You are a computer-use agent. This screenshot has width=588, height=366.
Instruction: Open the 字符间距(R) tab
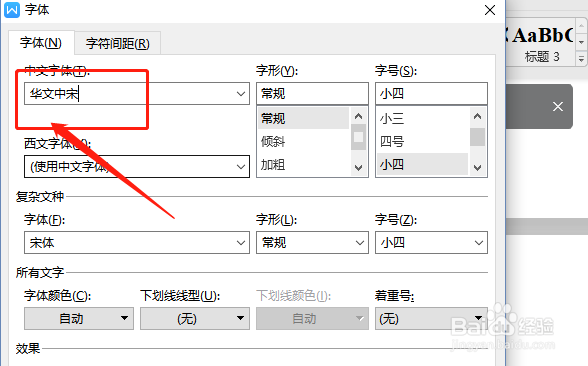[118, 44]
